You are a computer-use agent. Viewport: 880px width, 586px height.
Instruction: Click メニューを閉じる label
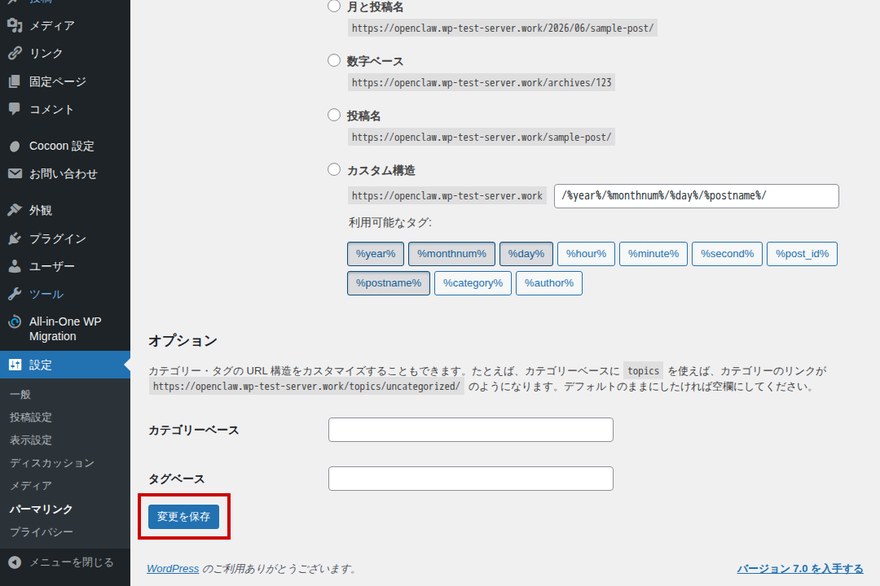pos(71,562)
